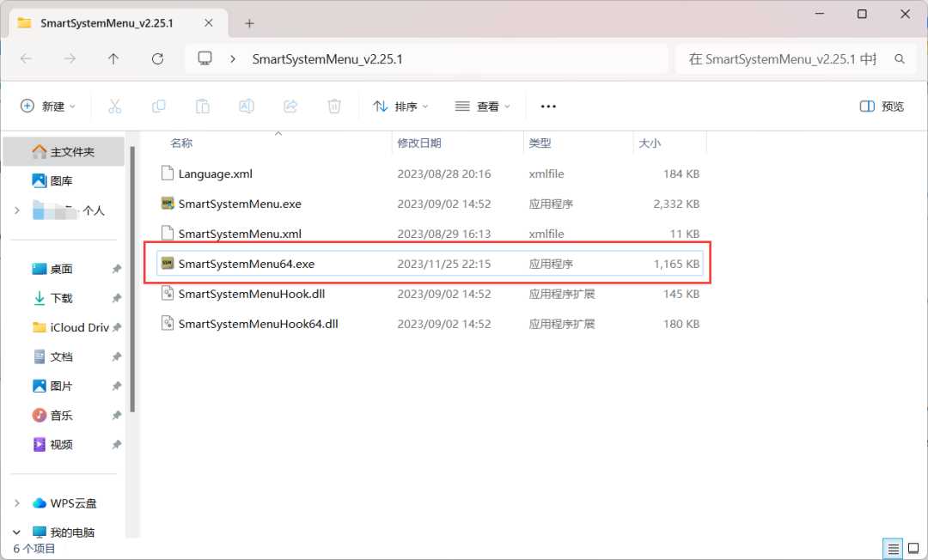Image resolution: width=928 pixels, height=560 pixels.
Task: Open the more options ellipsis menu
Action: point(548,107)
